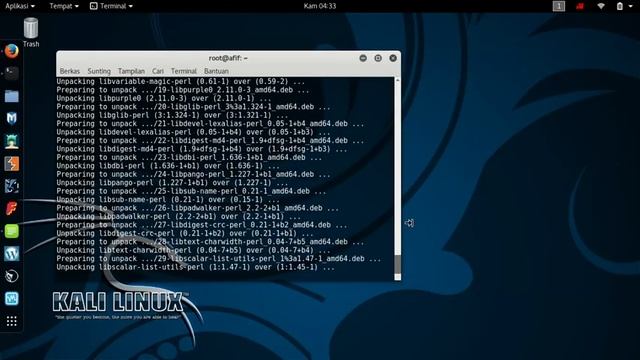Open the Terminal menu in menu bar

(183, 71)
